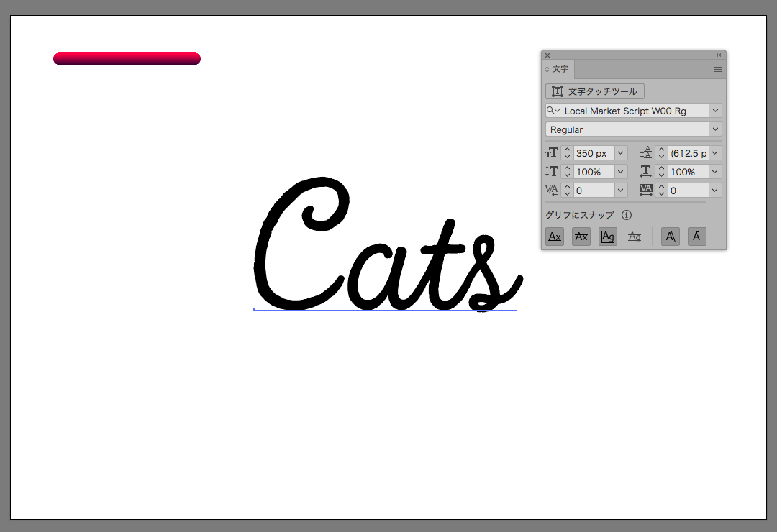Click the 文字タッチツール button
The height and width of the screenshot is (532, 777).
595,91
